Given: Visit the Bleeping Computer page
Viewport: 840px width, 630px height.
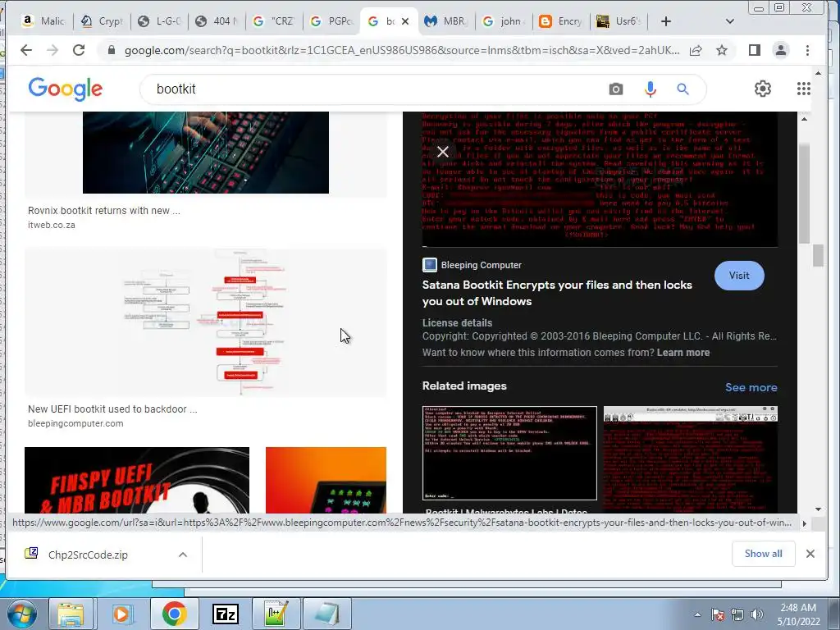Looking at the screenshot, I should point(739,276).
